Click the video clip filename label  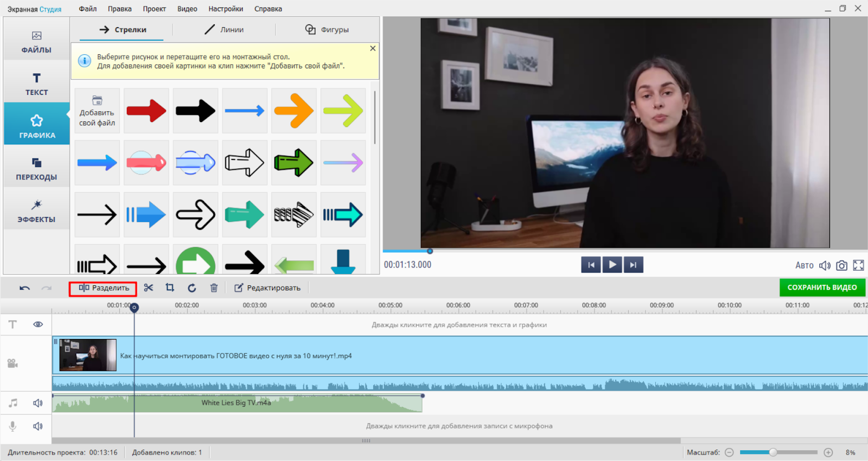pyautogui.click(x=236, y=356)
